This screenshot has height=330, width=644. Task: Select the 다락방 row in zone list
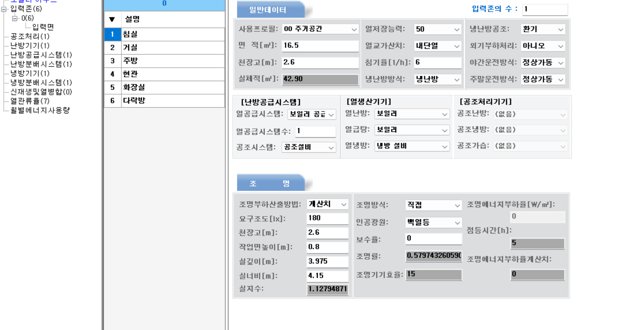173,100
